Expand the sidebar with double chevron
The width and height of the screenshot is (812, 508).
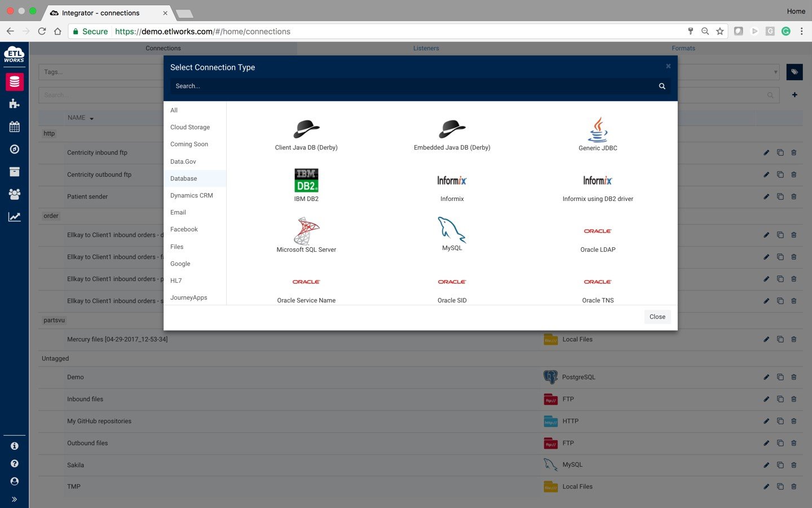click(15, 499)
